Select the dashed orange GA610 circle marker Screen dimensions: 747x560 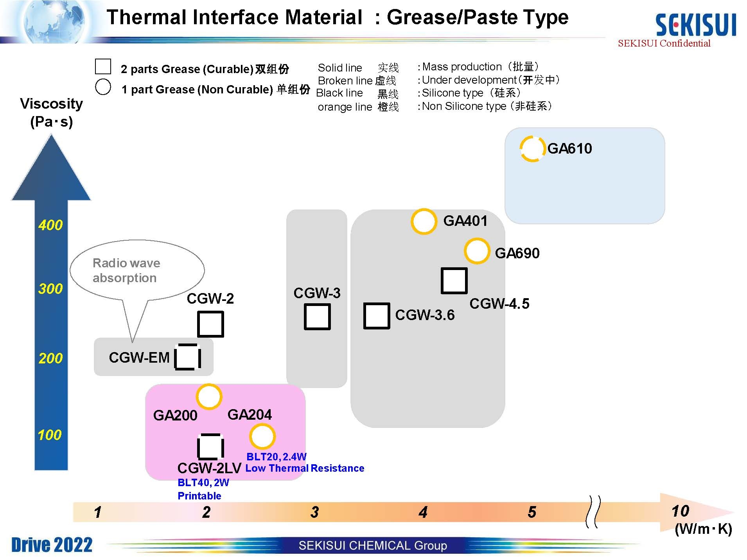(532, 148)
